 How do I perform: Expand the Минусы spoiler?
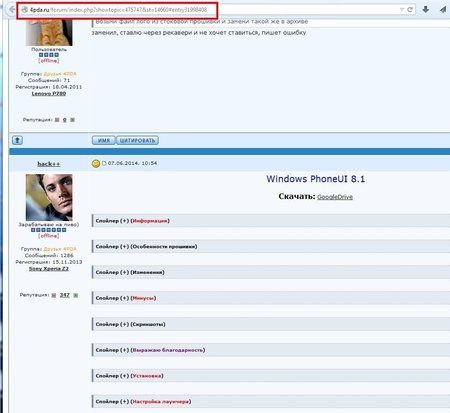coord(271,298)
